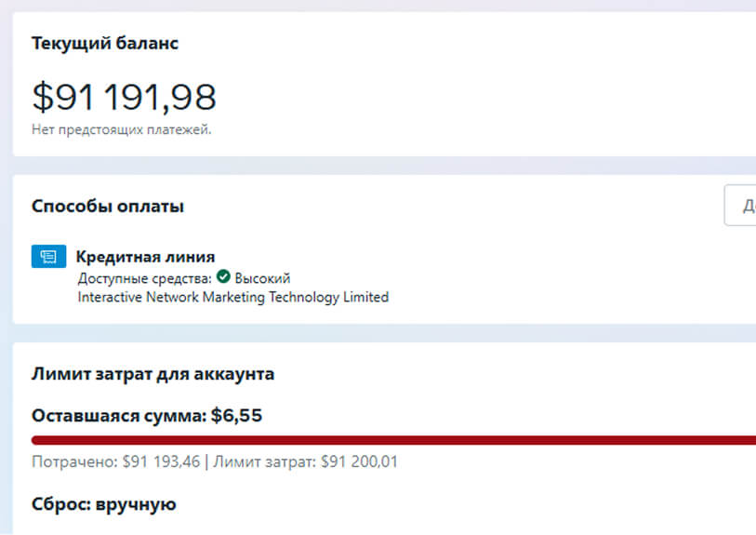Click the Потрачено: $91 193,46 text

(x=115, y=461)
